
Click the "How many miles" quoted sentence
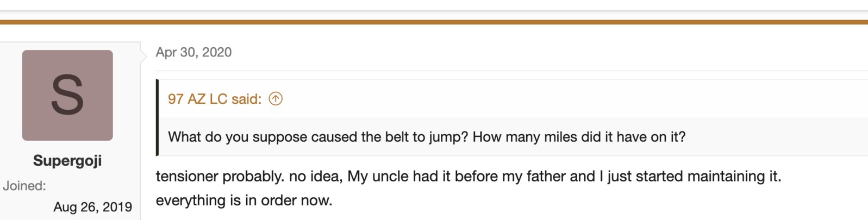pos(579,137)
